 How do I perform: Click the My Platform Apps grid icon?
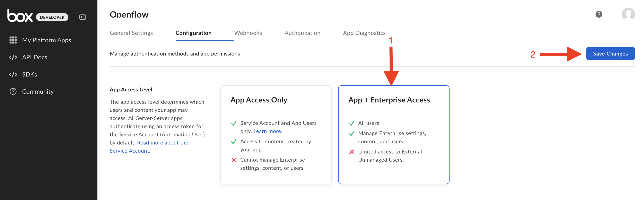(x=13, y=40)
